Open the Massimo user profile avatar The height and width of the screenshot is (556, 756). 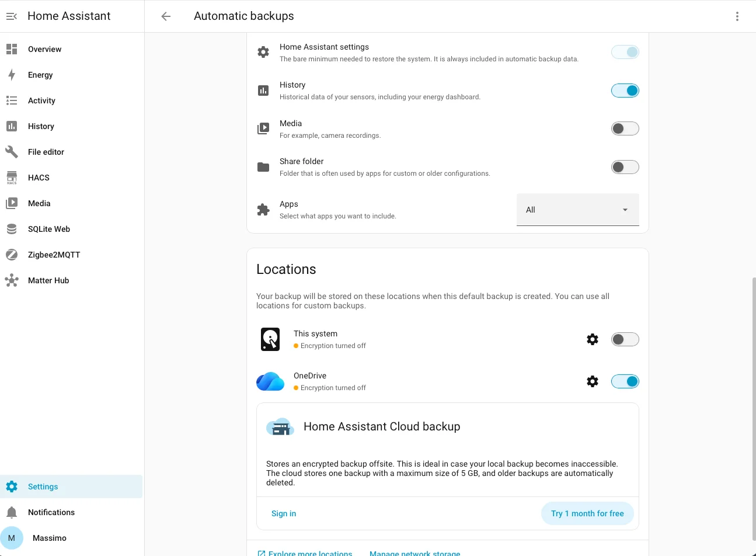click(12, 538)
